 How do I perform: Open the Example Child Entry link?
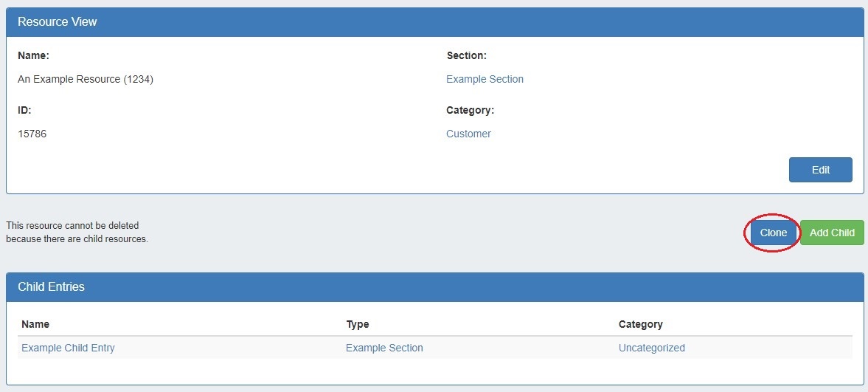click(68, 348)
